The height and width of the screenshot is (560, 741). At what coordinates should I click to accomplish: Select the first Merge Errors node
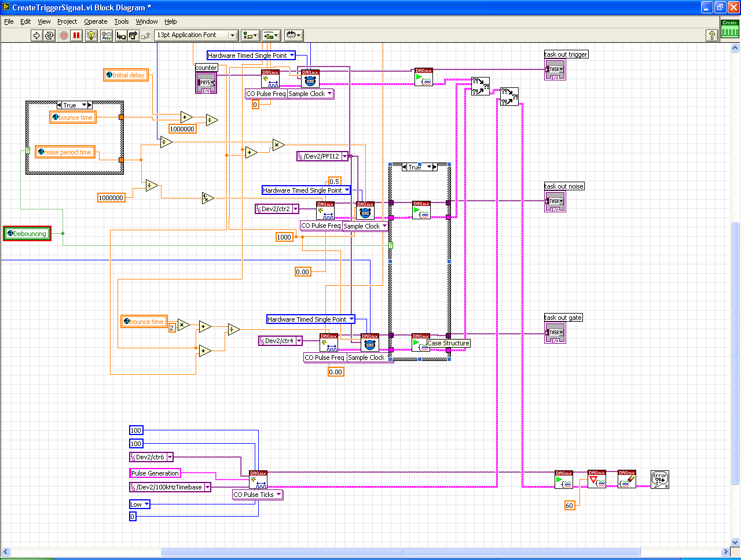pyautogui.click(x=480, y=86)
